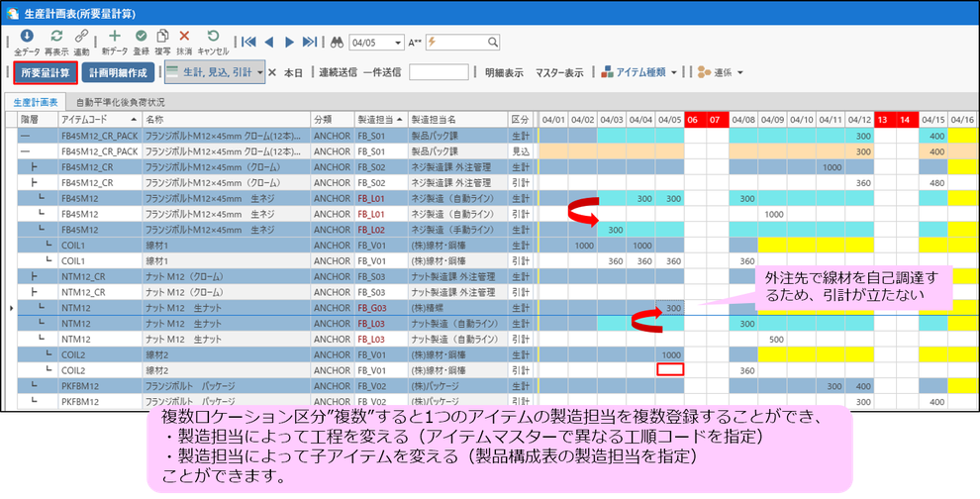Click the 所要量計算 button

pyautogui.click(x=46, y=73)
